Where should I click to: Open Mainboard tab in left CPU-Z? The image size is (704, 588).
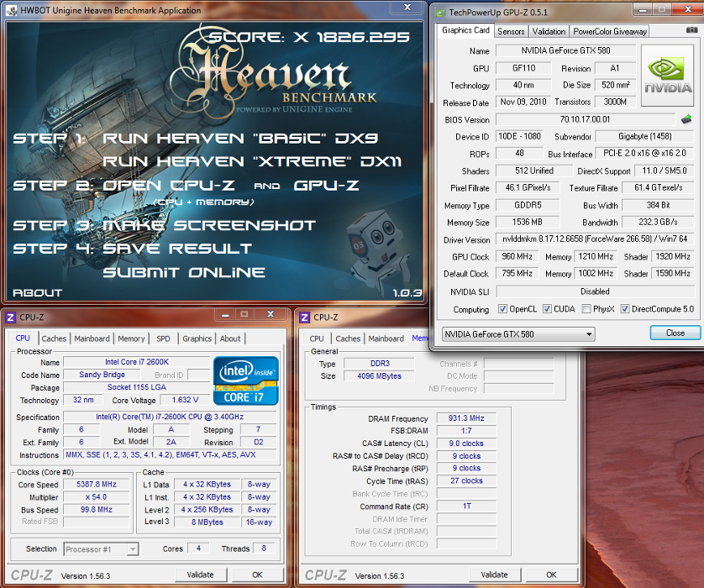click(92, 339)
